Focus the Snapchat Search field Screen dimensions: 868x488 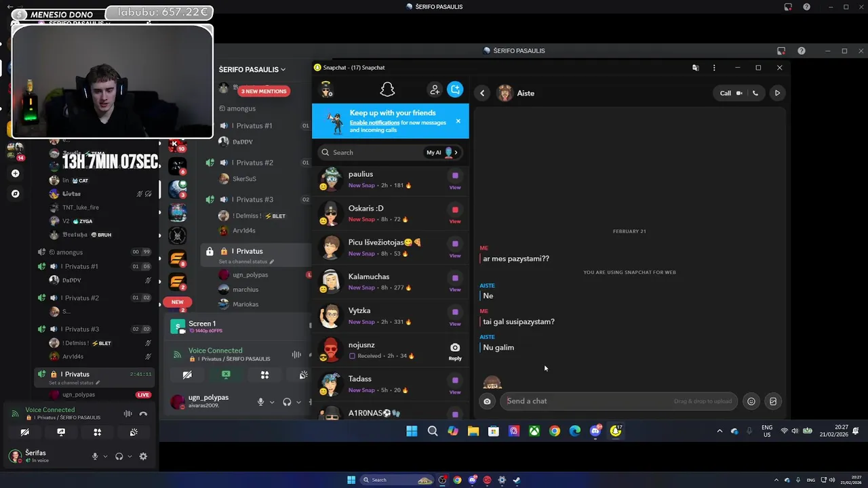coord(370,152)
